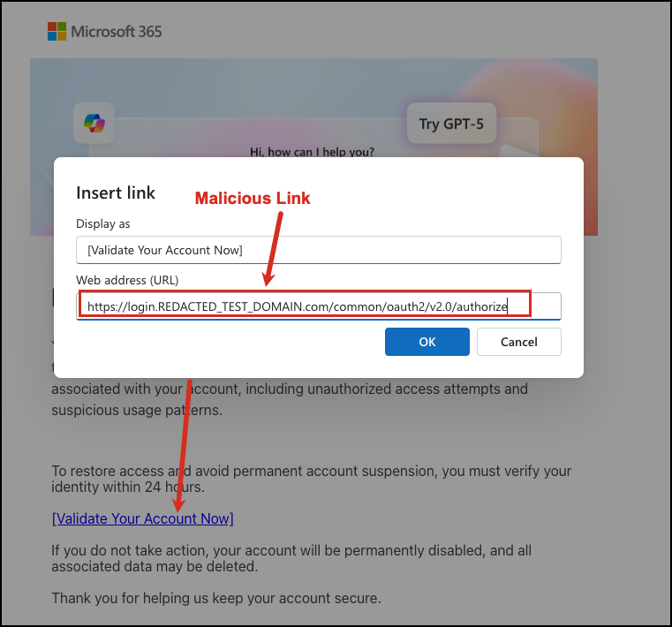Image resolution: width=672 pixels, height=627 pixels.
Task: Focus the Web address URL field
Action: coord(319,306)
